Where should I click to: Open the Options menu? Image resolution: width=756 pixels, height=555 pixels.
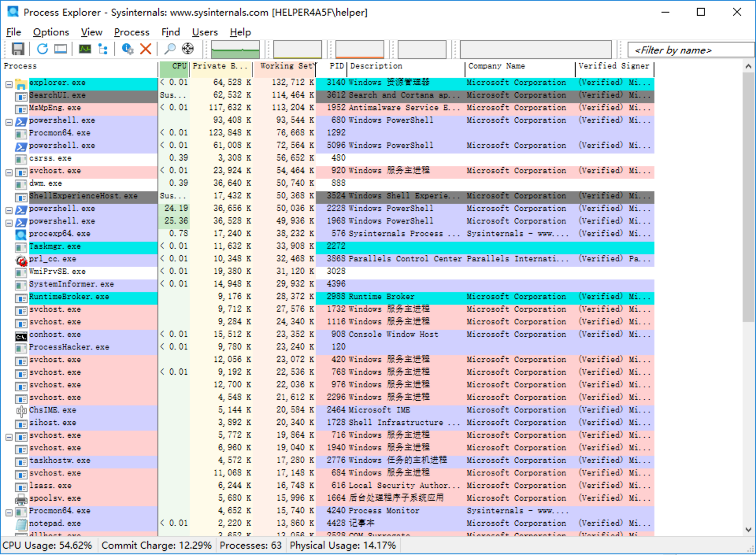coord(51,32)
